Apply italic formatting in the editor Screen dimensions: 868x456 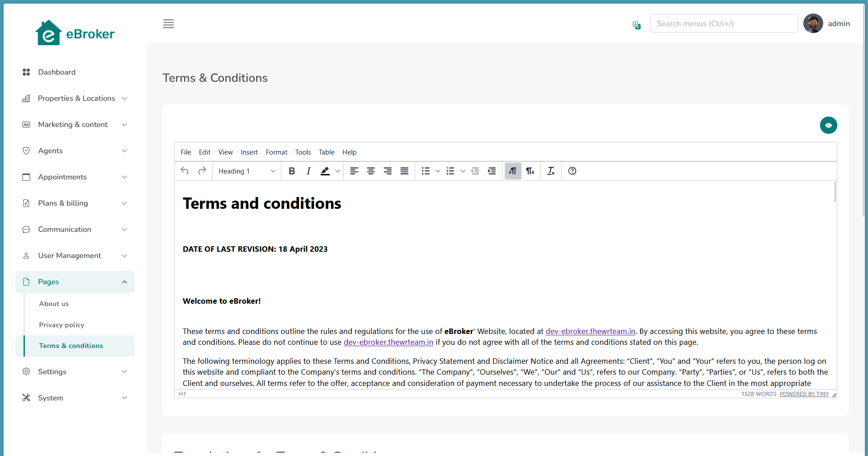[x=308, y=171]
